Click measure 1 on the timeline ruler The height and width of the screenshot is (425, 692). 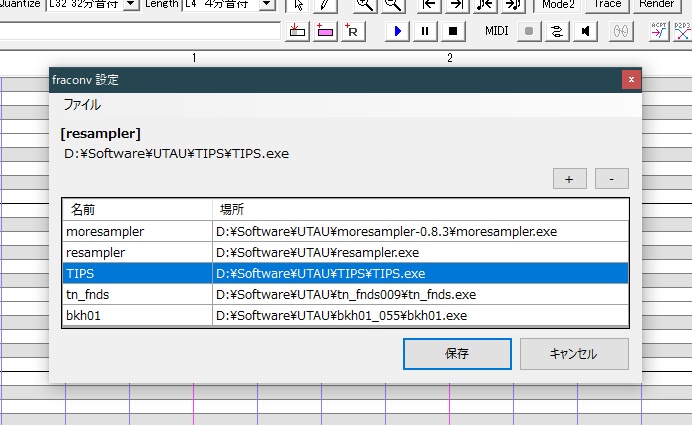[x=194, y=58]
